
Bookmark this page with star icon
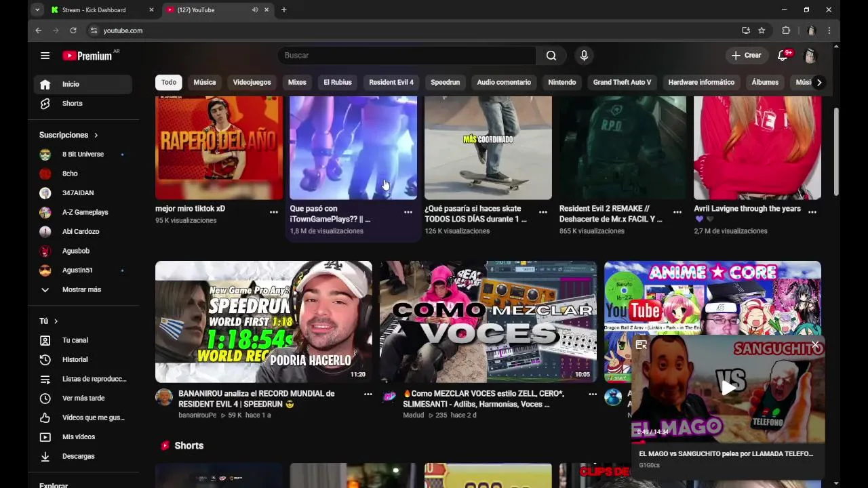coord(762,30)
